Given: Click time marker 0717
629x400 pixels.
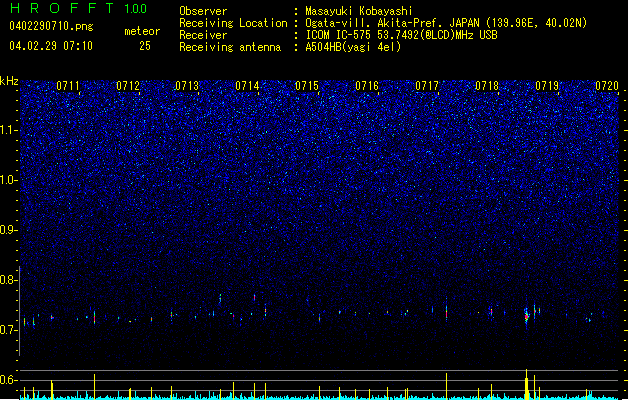Looking at the screenshot, I should click(x=427, y=86).
